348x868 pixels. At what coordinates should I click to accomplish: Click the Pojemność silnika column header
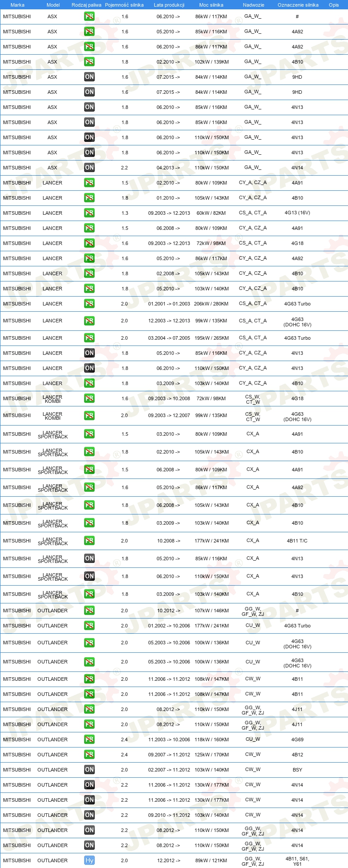124,5
